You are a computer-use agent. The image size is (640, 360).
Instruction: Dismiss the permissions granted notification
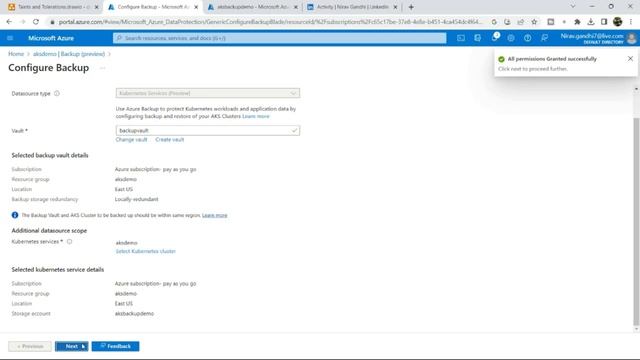click(630, 59)
